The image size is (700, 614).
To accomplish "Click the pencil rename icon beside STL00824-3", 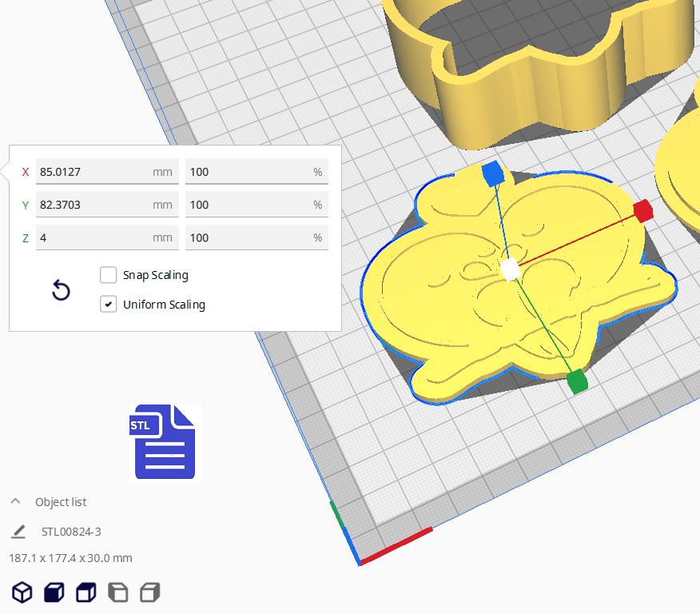I will (18, 532).
